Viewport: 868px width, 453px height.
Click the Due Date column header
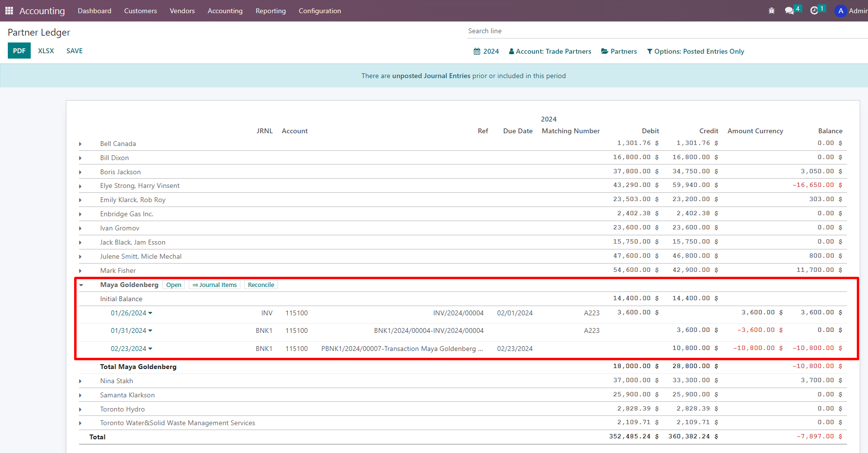(x=518, y=131)
